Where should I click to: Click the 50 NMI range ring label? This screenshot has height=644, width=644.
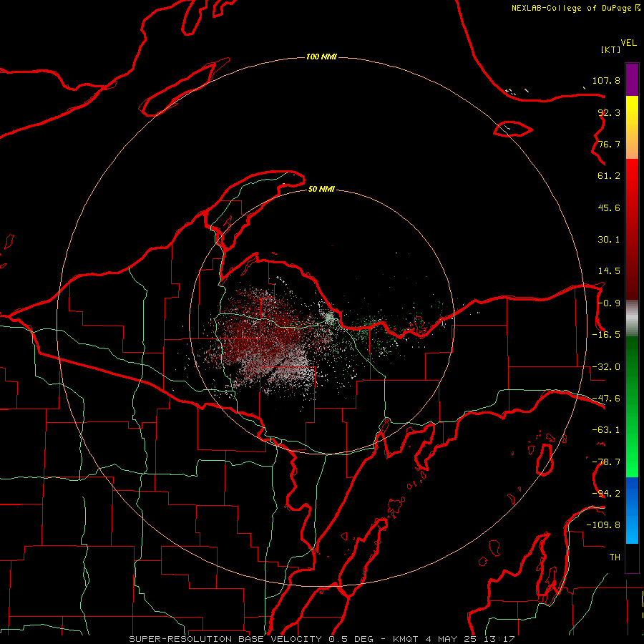pos(321,189)
